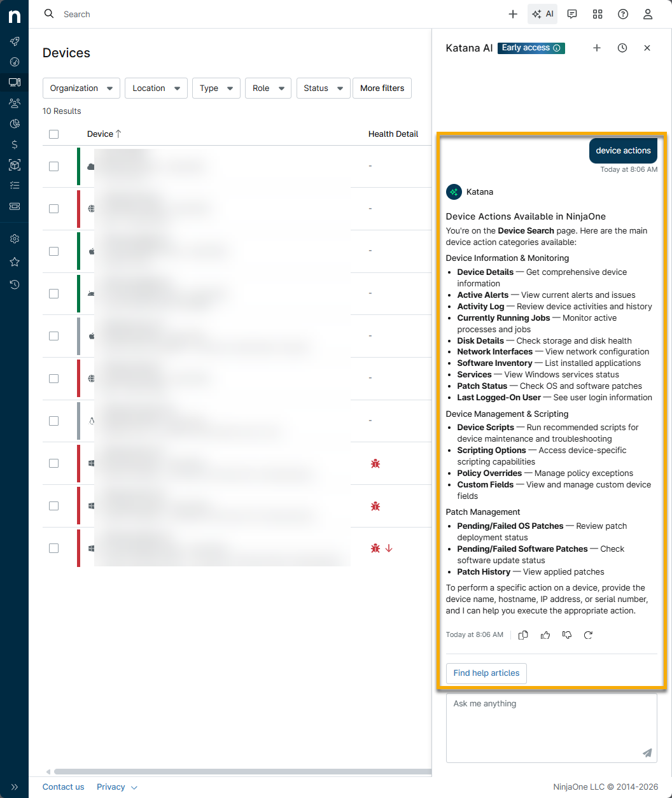Viewport: 672px width, 798px height.
Task: Open the chat bubble icon in top bar
Action: [x=572, y=14]
